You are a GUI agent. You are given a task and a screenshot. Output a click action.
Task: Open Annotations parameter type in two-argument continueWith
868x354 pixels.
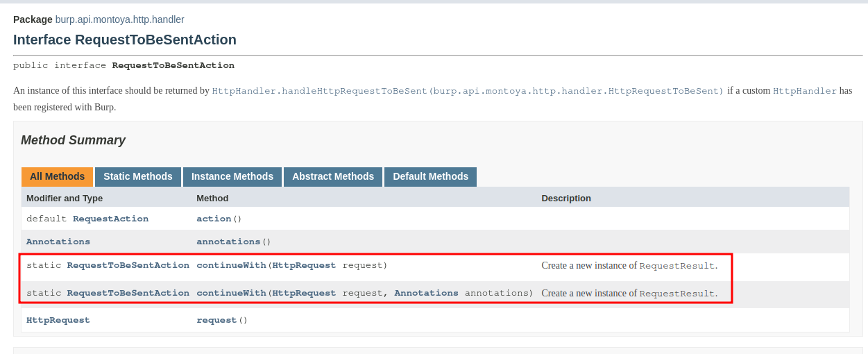[426, 293]
